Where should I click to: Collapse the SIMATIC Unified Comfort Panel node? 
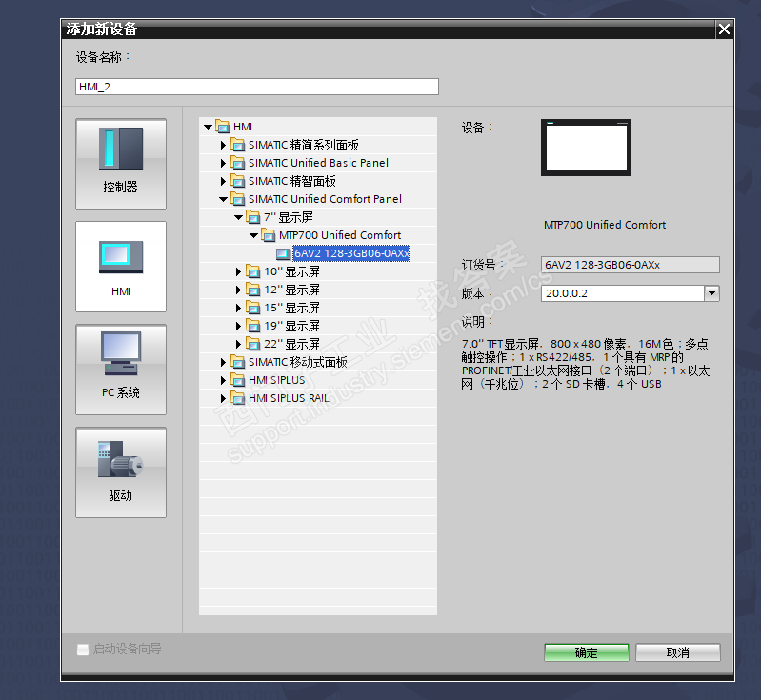coord(223,199)
